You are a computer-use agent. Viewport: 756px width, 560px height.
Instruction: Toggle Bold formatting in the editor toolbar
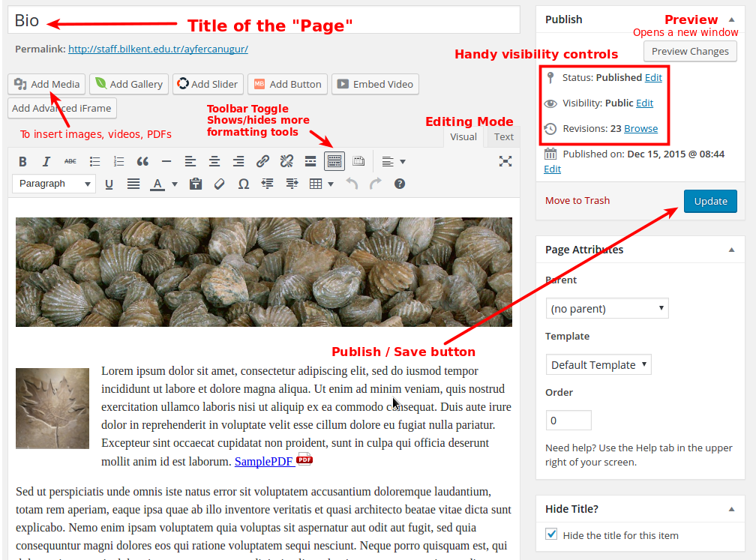[x=22, y=161]
